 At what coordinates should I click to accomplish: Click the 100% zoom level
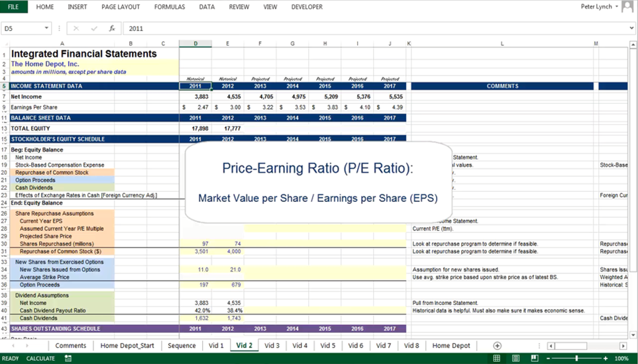point(621,358)
